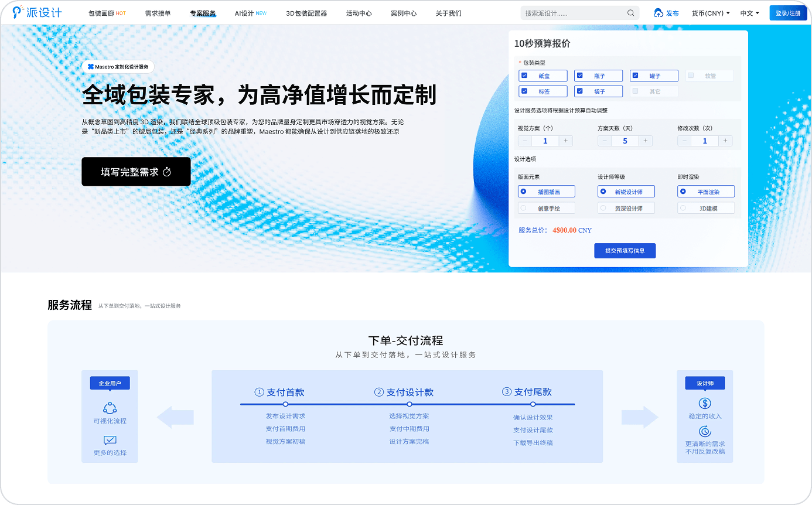Toggle the 袋子 packaging checkbox

(x=580, y=91)
